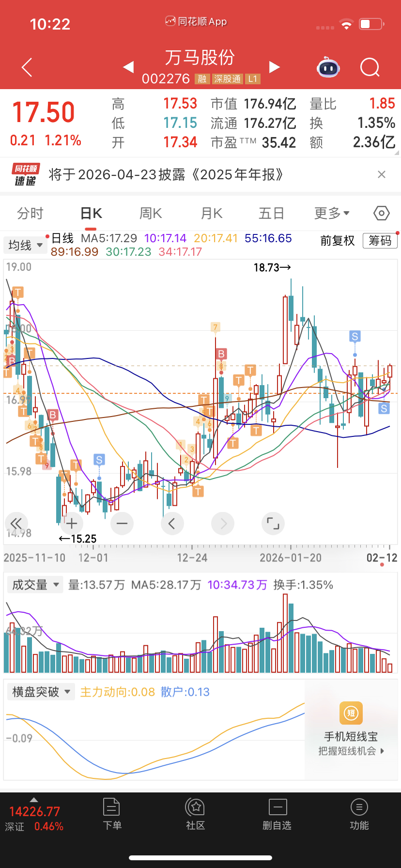Open the 下单 order button

pos(112,814)
